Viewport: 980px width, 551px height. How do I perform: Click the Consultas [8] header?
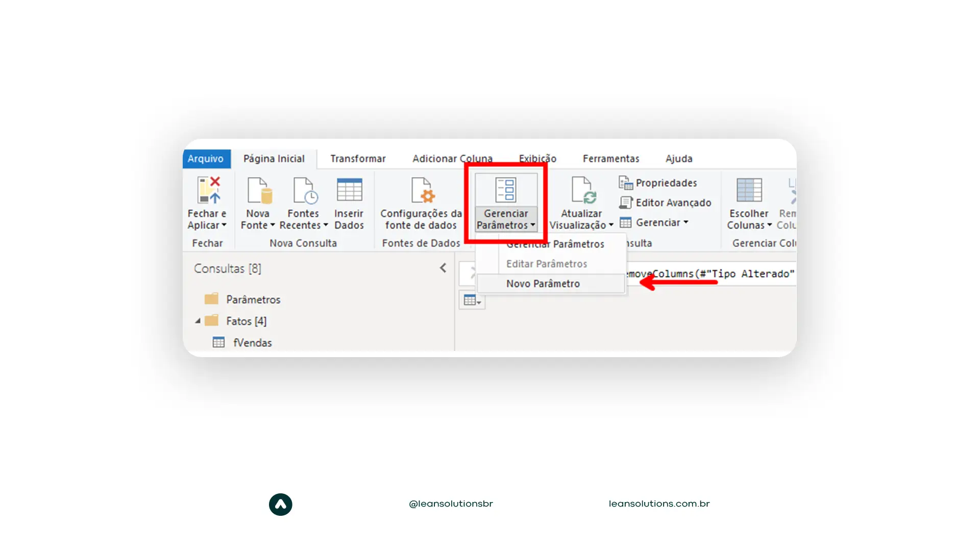coord(228,268)
